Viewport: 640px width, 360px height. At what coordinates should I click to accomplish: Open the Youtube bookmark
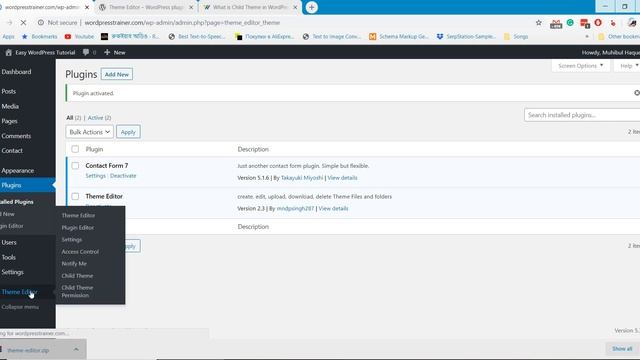79,37
